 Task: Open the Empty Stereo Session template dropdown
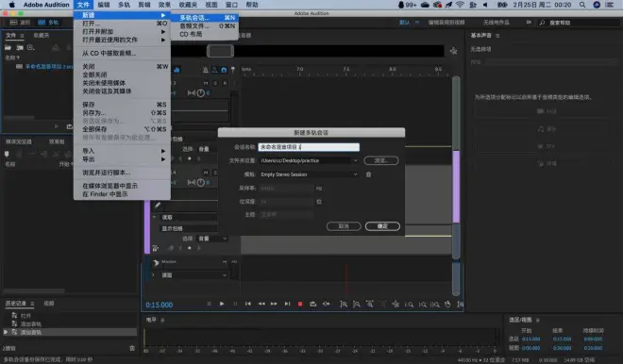pyautogui.click(x=309, y=174)
